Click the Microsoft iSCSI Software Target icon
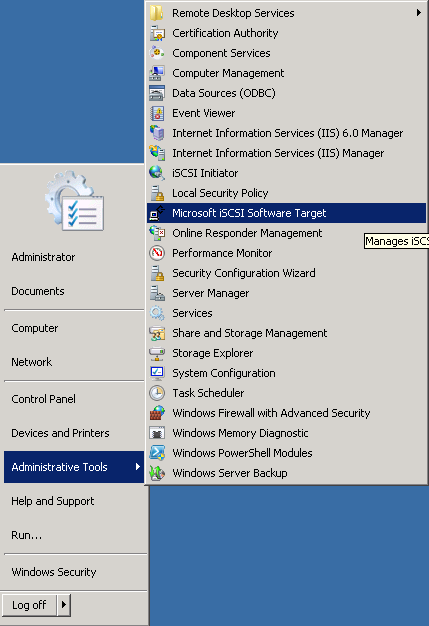This screenshot has height=626, width=429. coord(157,213)
